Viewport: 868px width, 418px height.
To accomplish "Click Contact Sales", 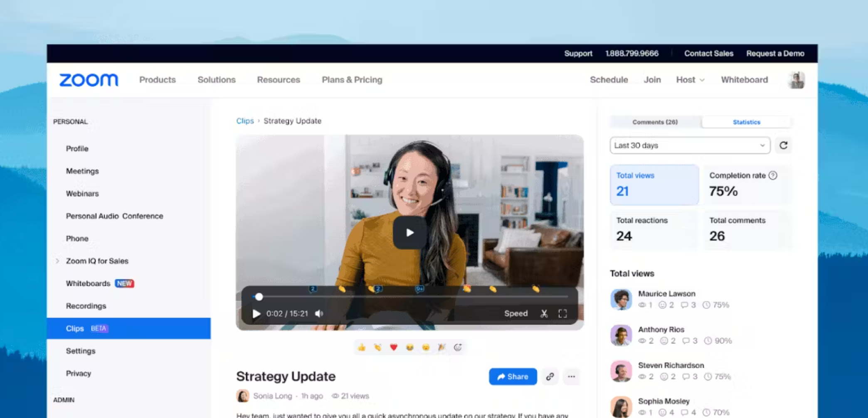I will click(x=709, y=54).
